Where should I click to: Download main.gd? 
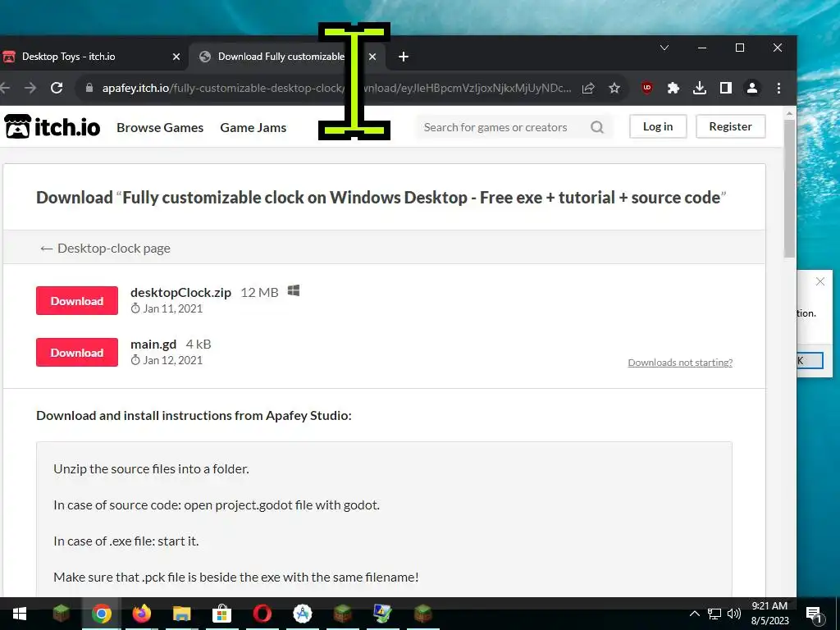point(77,353)
